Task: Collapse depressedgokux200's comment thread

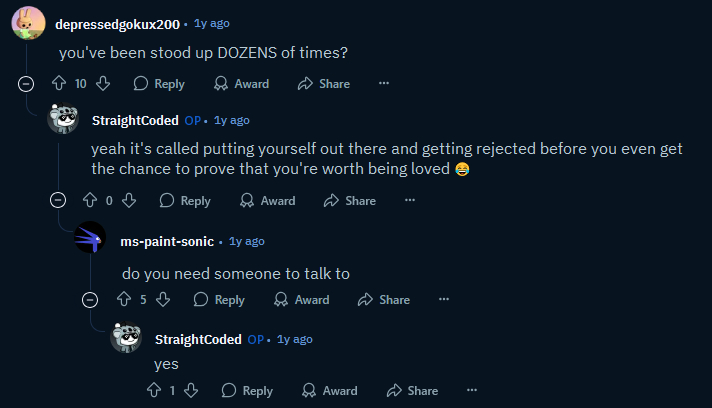Action: click(x=26, y=84)
